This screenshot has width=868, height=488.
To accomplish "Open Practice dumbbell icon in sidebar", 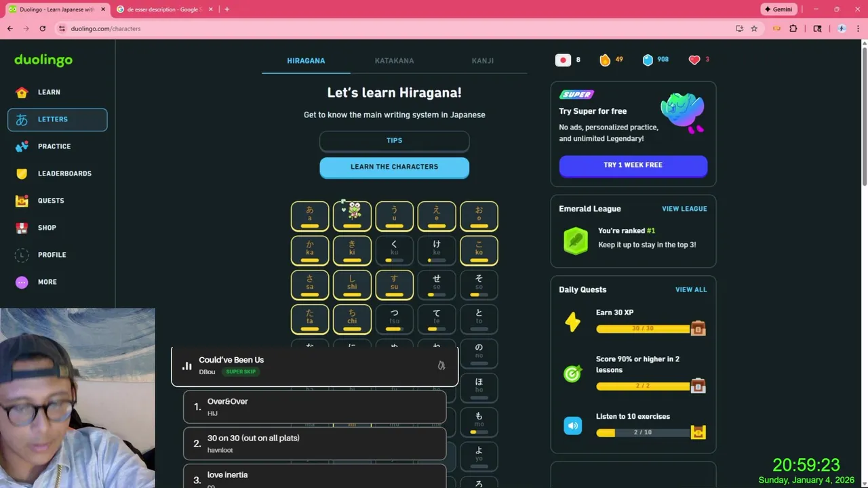I will coord(22,146).
